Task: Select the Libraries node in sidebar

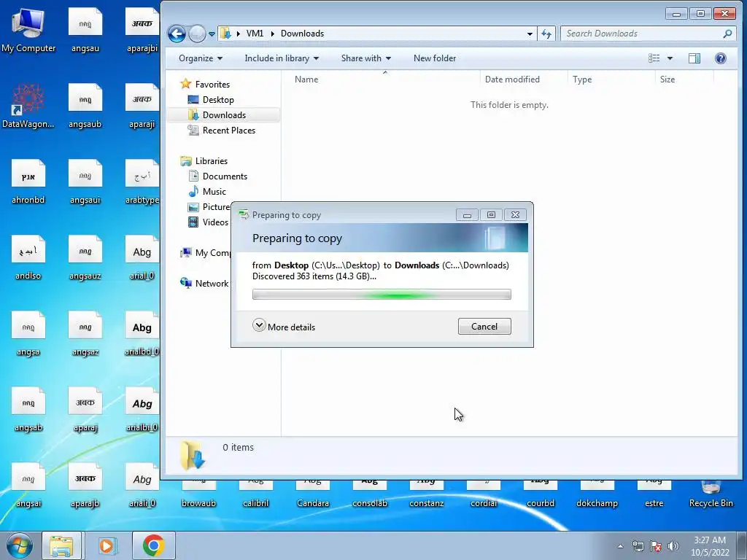Action: tap(204, 161)
